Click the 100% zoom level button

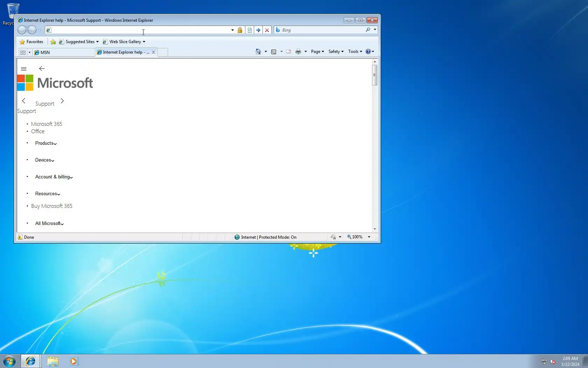pyautogui.click(x=355, y=237)
